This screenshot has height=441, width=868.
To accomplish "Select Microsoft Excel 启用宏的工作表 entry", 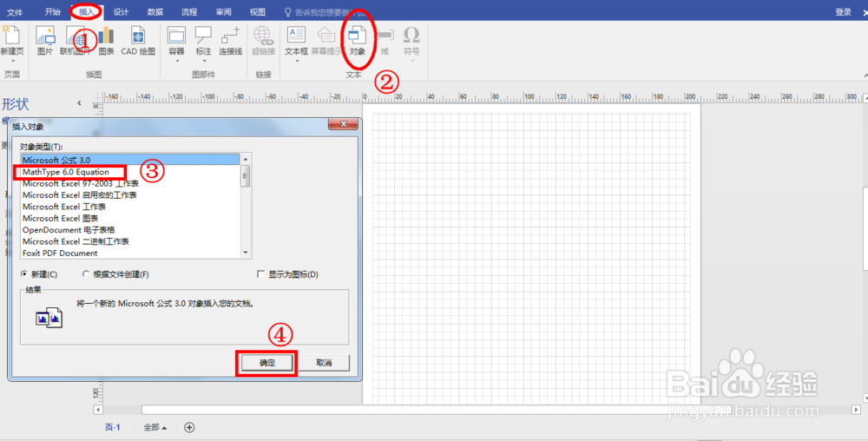I will tap(130, 195).
